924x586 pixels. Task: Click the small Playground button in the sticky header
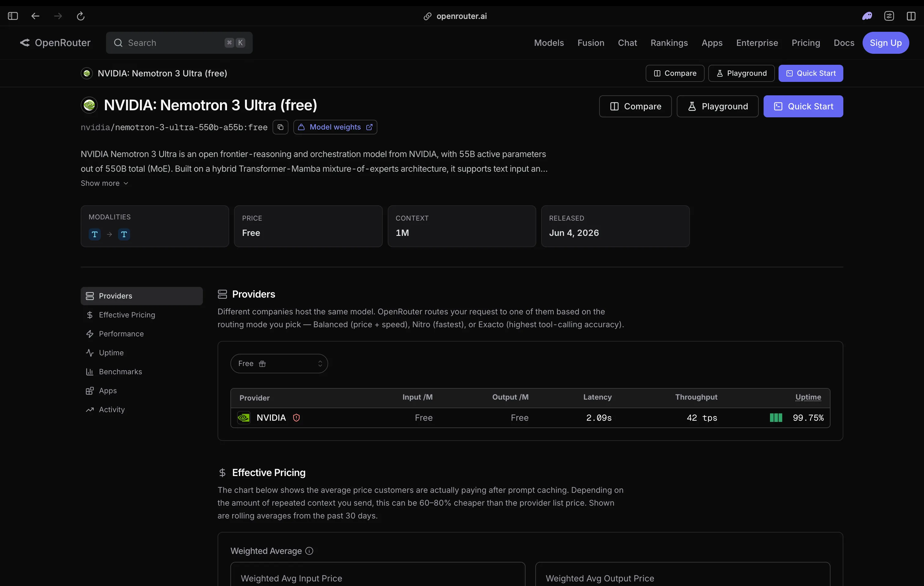[x=741, y=73]
